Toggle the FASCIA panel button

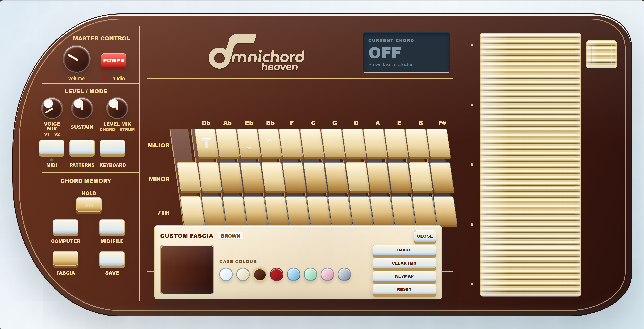click(x=66, y=259)
